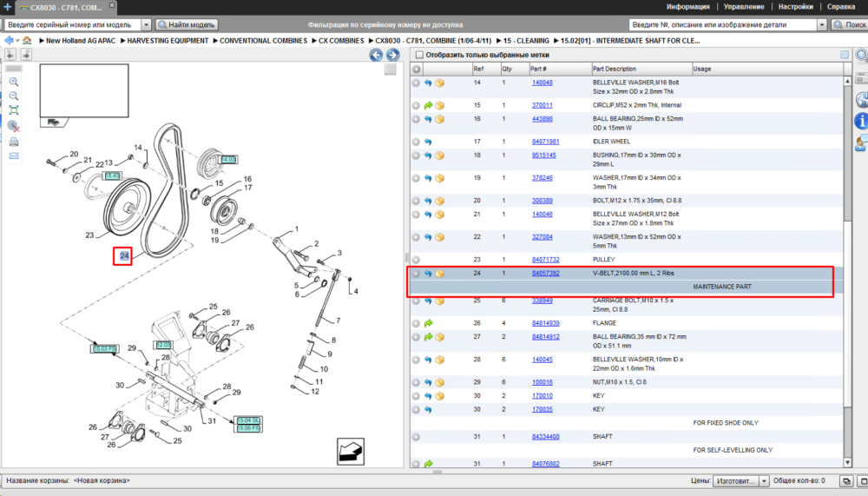Click the globe icon in right sidebar
Screen dimensions: 868x496
862,100
